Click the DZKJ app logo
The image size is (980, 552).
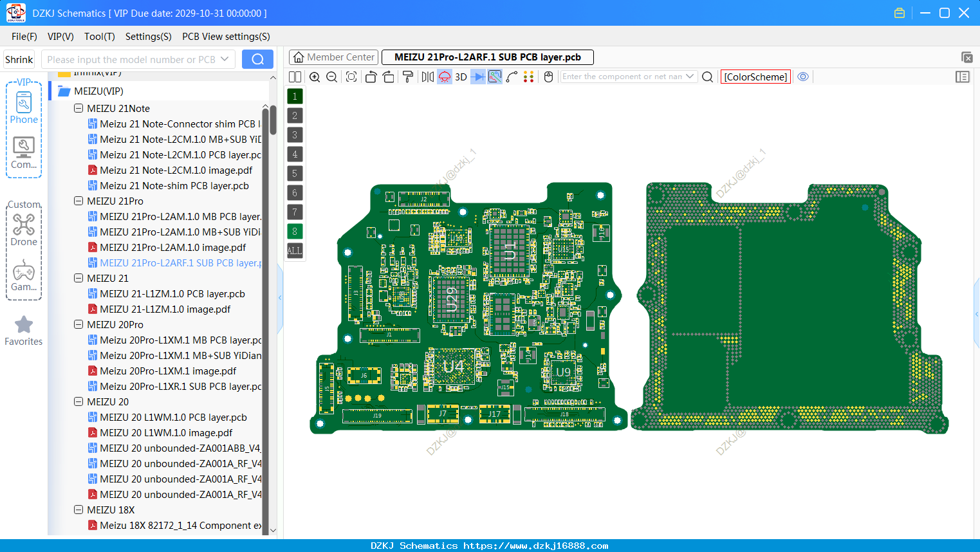(x=15, y=13)
